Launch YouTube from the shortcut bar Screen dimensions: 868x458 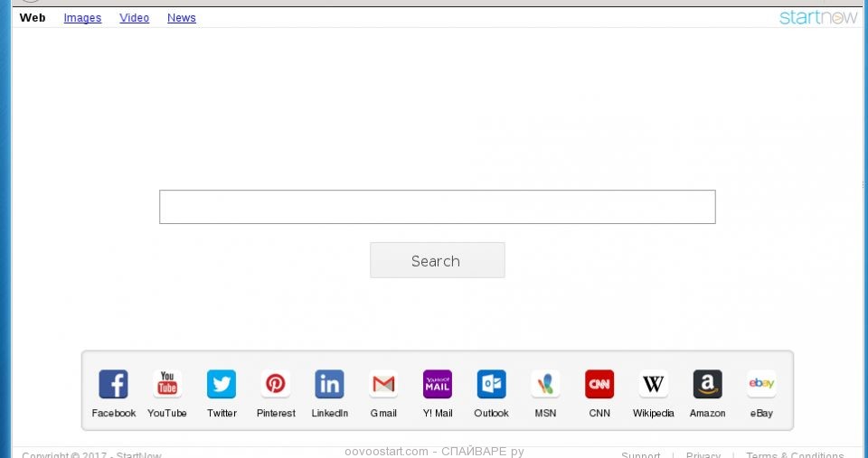click(167, 385)
